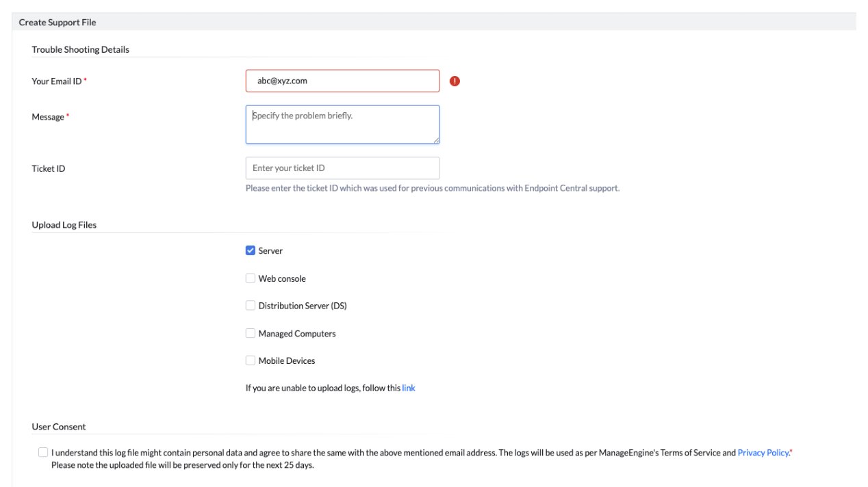Click the Trouble Shooting Details section heading
868x487 pixels.
point(80,49)
